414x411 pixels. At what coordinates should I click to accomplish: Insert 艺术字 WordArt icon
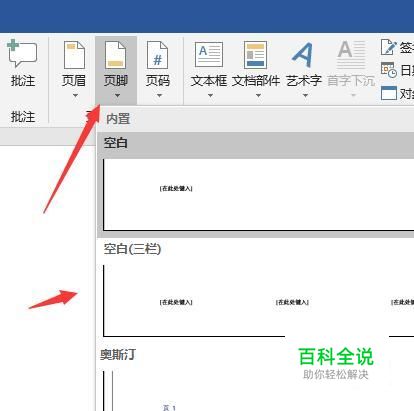[303, 55]
